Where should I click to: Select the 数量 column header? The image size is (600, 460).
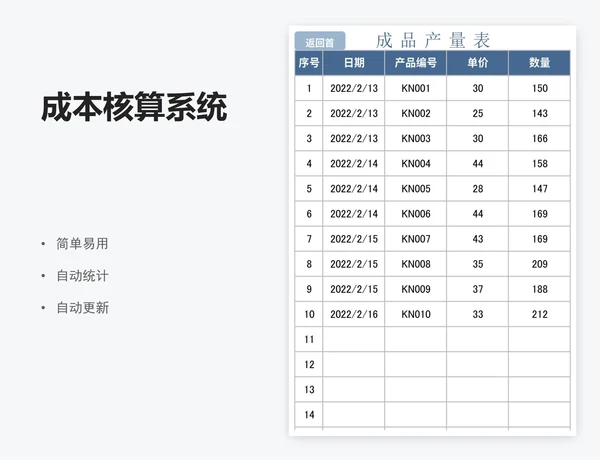pyautogui.click(x=540, y=63)
